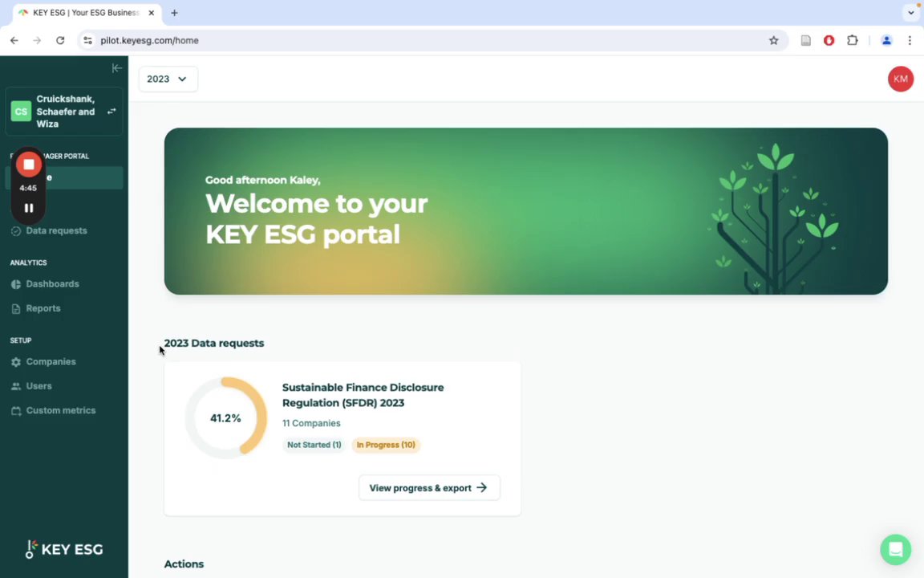Expand the tab search dropdown
924x578 pixels.
tap(910, 12)
